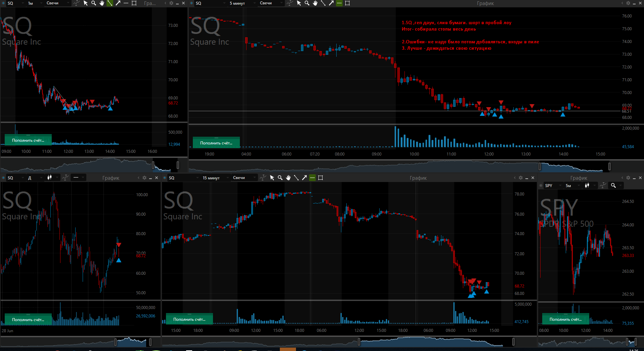Image resolution: width=644 pixels, height=351 pixels.
Task: Click Пополнить счёт in the SPY chart
Action: point(566,319)
